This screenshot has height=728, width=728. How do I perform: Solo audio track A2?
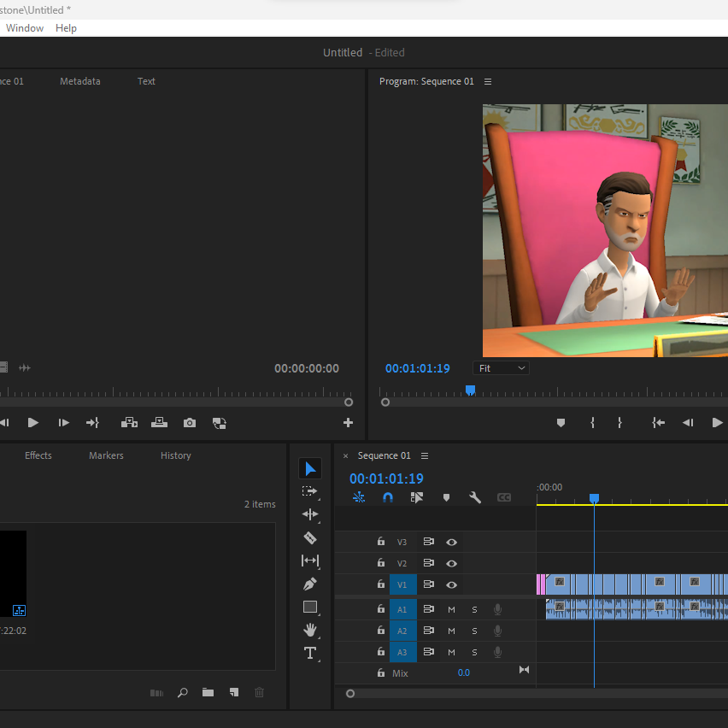click(474, 631)
